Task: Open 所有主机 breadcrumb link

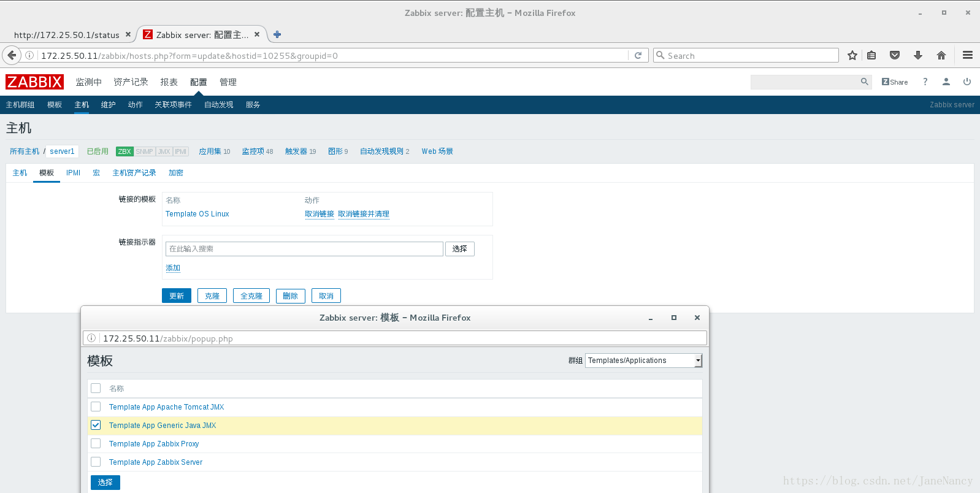Action: (25, 151)
